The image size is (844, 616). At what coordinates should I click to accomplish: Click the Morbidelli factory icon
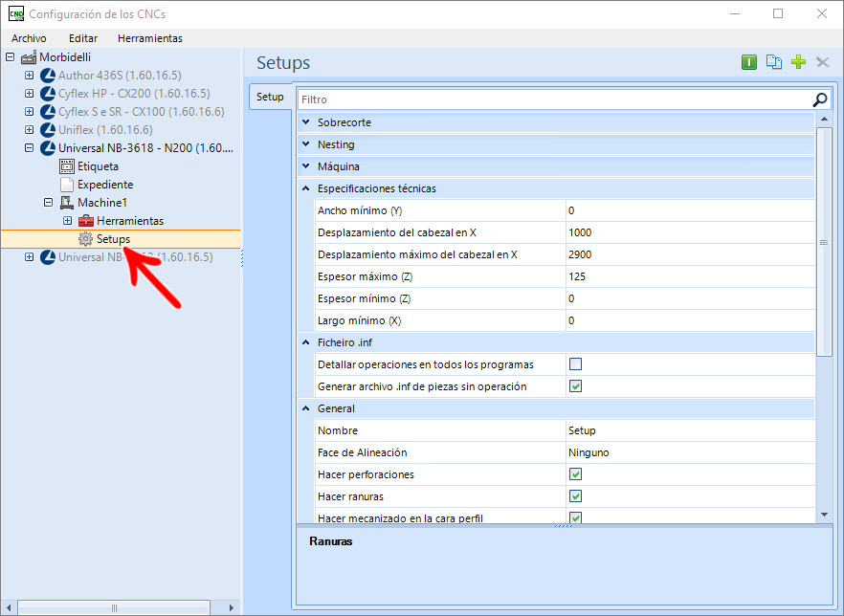click(x=29, y=57)
